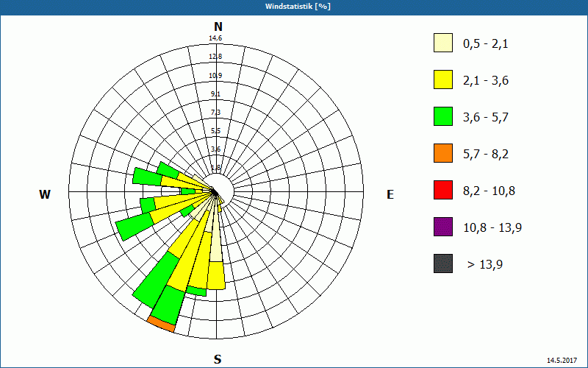Click the dark gray > 13,9 legend swatch
This screenshot has width=588, height=368.
pos(443,263)
